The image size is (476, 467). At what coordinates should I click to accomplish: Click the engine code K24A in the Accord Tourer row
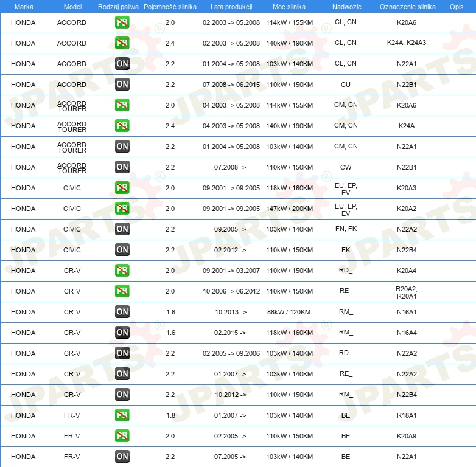pyautogui.click(x=407, y=126)
